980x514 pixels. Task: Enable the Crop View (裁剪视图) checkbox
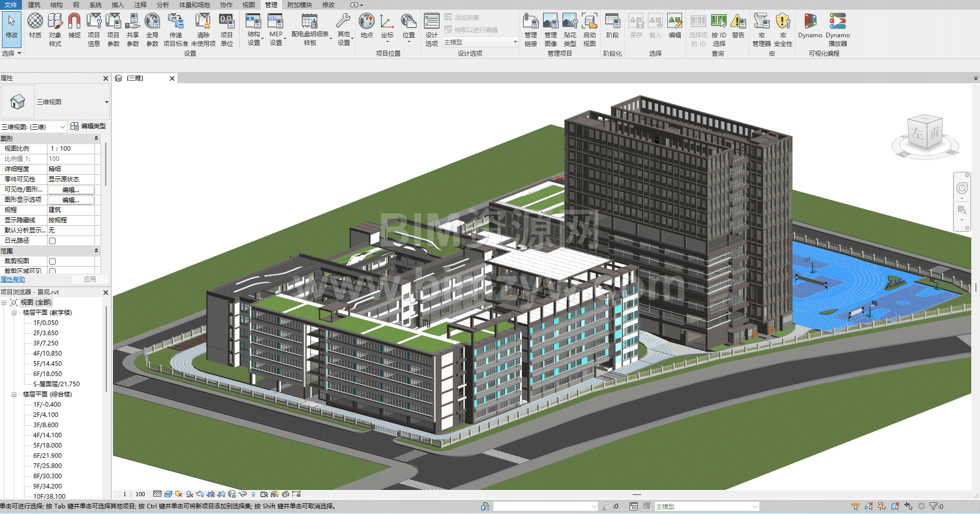tap(52, 261)
